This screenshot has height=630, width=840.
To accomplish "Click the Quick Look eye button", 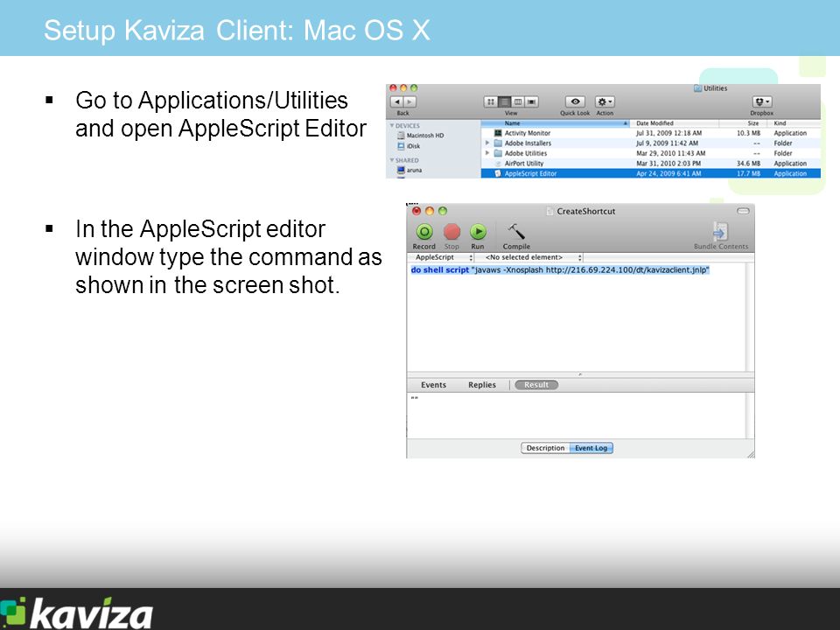I will 575,101.
